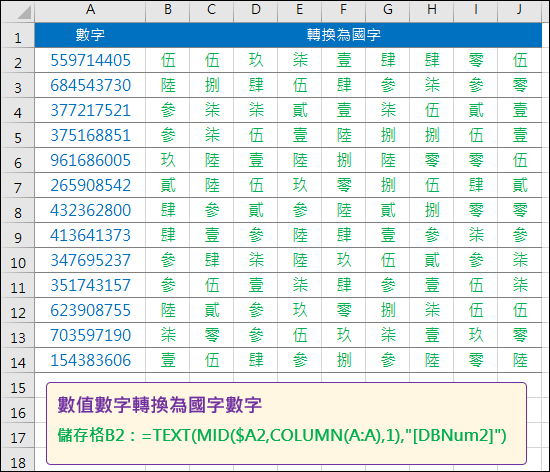The image size is (550, 472).
Task: Click cell F7 with 零
Action: (x=343, y=185)
